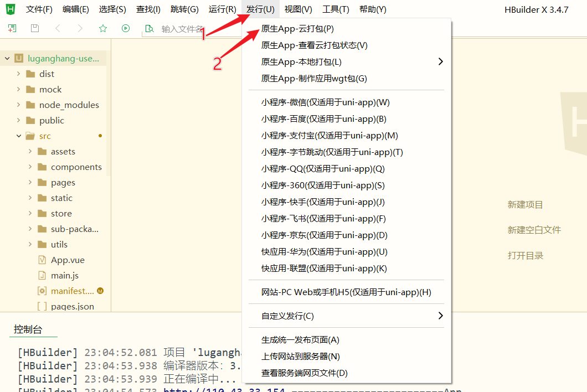Expand the mock folder chevron
The height and width of the screenshot is (392, 587).
pyautogui.click(x=18, y=89)
